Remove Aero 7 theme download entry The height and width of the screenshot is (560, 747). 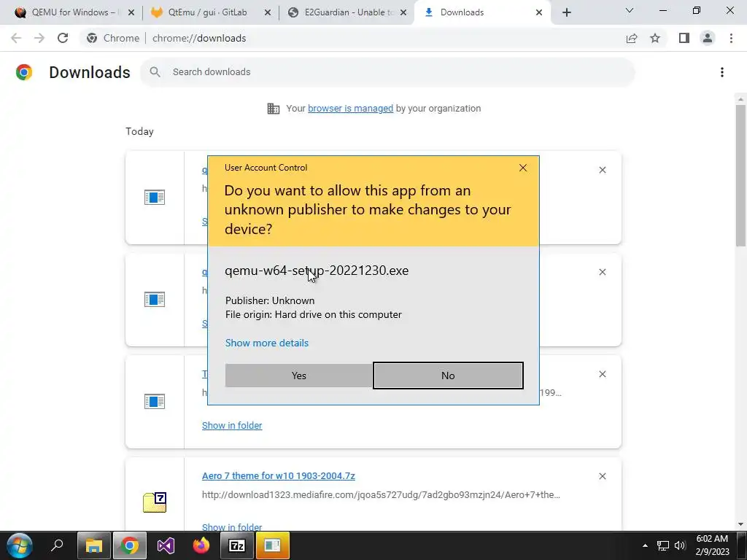[x=602, y=476]
